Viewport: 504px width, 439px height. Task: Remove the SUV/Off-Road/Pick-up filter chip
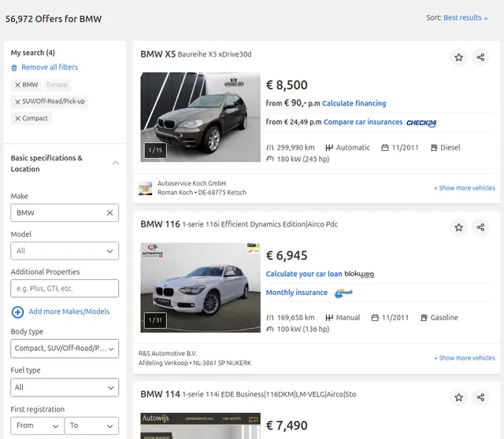[x=18, y=101]
